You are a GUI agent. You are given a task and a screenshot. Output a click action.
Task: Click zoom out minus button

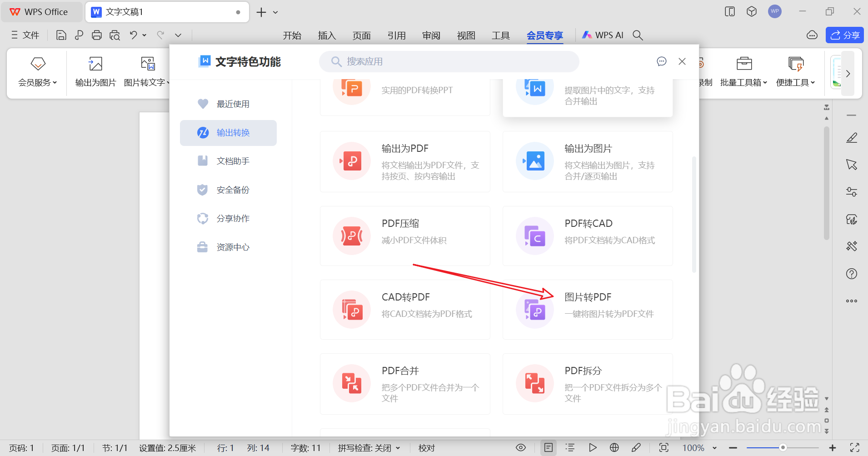click(733, 448)
